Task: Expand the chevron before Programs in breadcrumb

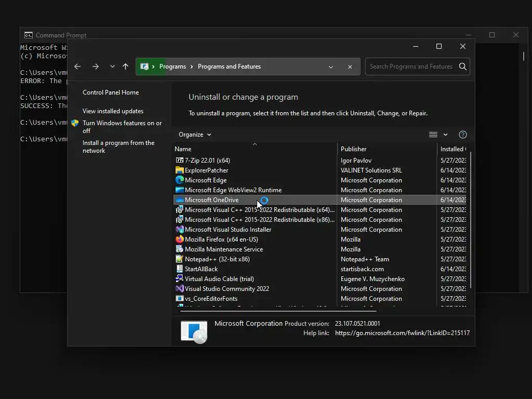Action: [153, 66]
